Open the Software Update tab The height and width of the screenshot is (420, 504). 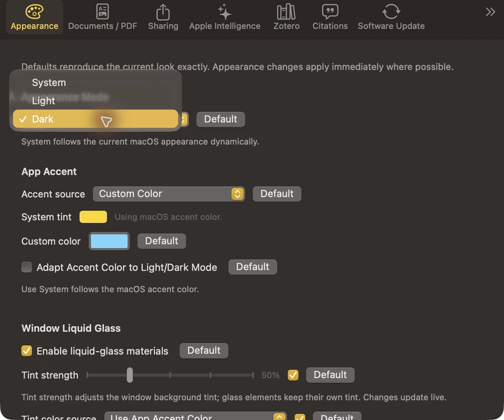[391, 18]
